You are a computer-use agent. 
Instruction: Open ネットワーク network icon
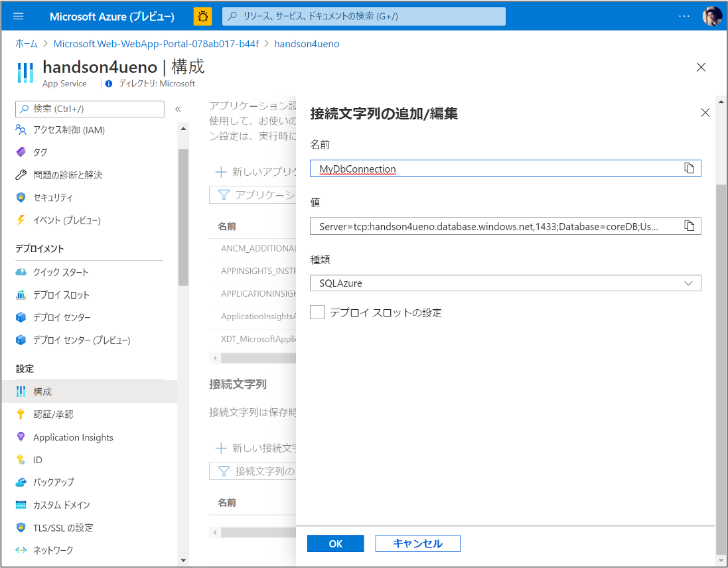(21, 550)
